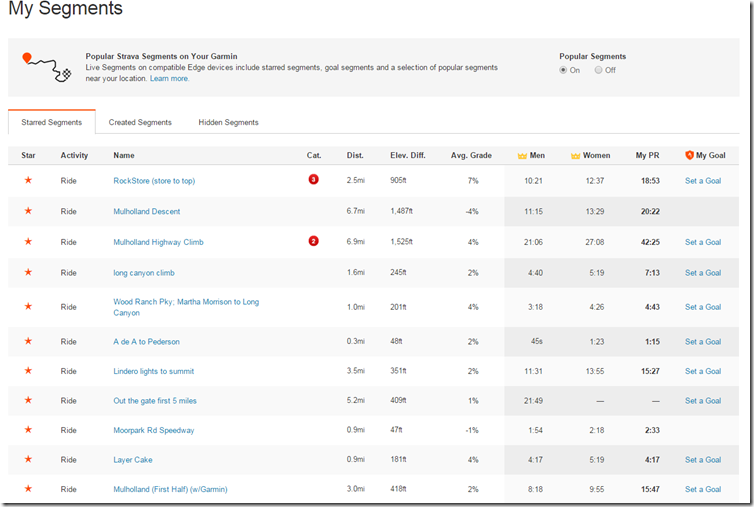Open Wood Ranch Pky; Martha Morrison segment
754x507 pixels.
186,307
